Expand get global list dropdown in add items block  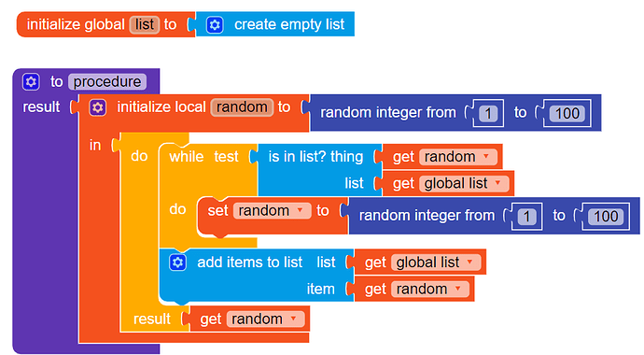pyautogui.click(x=469, y=262)
